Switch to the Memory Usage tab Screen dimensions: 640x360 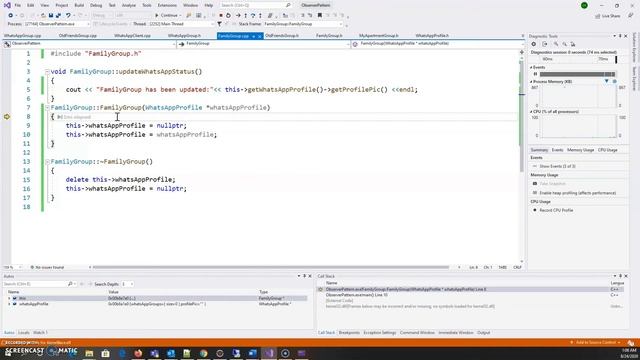pyautogui.click(x=580, y=150)
